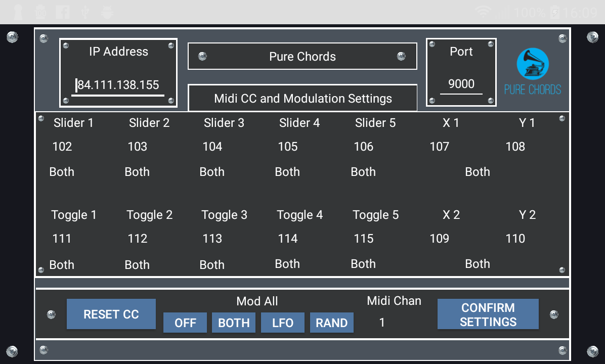The image size is (605, 364).
Task: Turn Mod All to OFF
Action: tap(185, 323)
